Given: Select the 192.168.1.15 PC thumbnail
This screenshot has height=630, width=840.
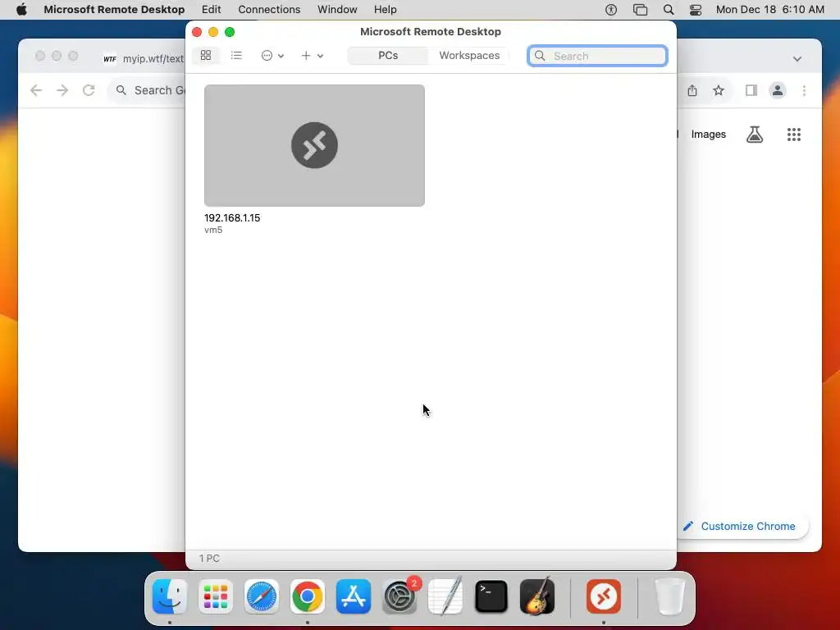Looking at the screenshot, I should tap(314, 145).
